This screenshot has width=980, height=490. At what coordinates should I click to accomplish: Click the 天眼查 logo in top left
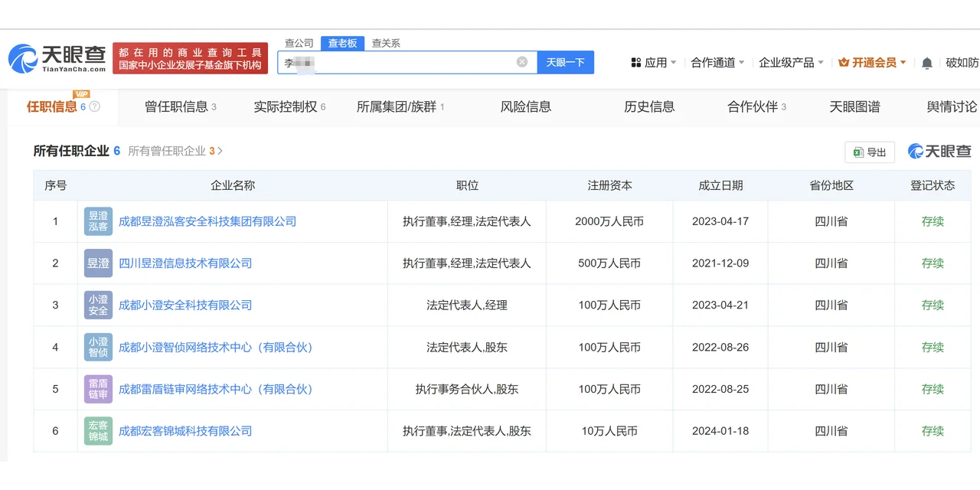coord(54,57)
